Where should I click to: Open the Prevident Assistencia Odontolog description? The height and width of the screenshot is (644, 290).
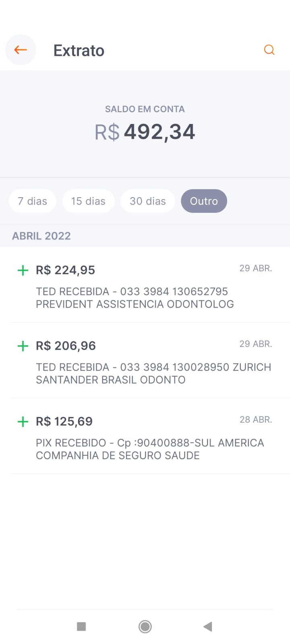click(x=135, y=298)
